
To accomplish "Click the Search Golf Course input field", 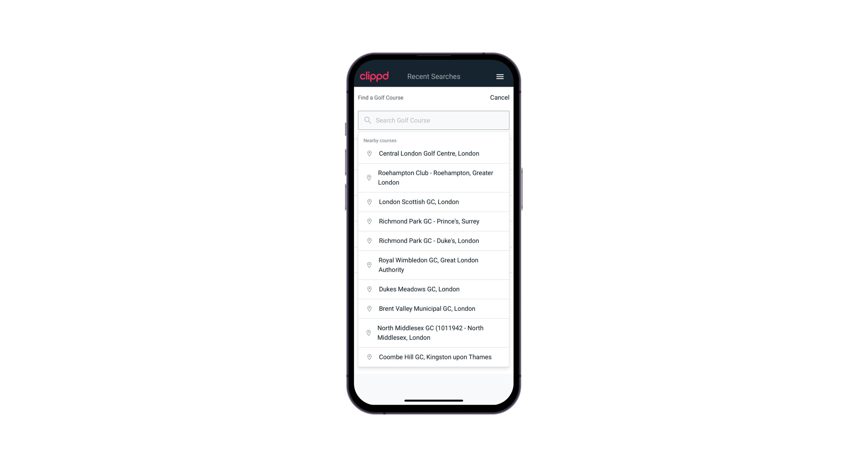I will [434, 120].
